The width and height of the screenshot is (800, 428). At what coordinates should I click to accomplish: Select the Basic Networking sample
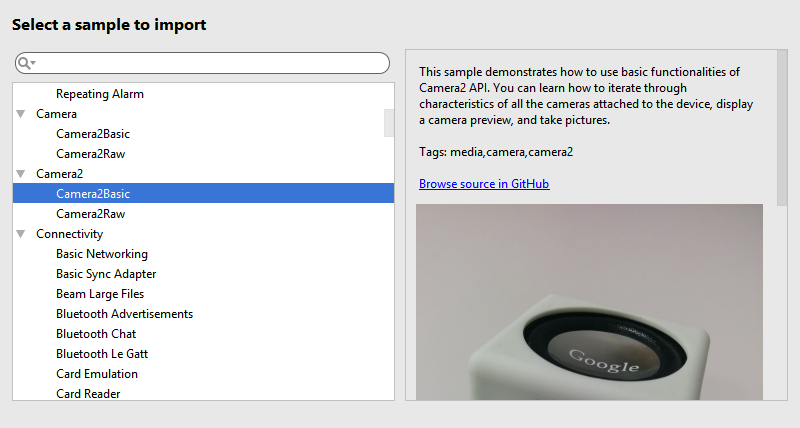(x=102, y=254)
